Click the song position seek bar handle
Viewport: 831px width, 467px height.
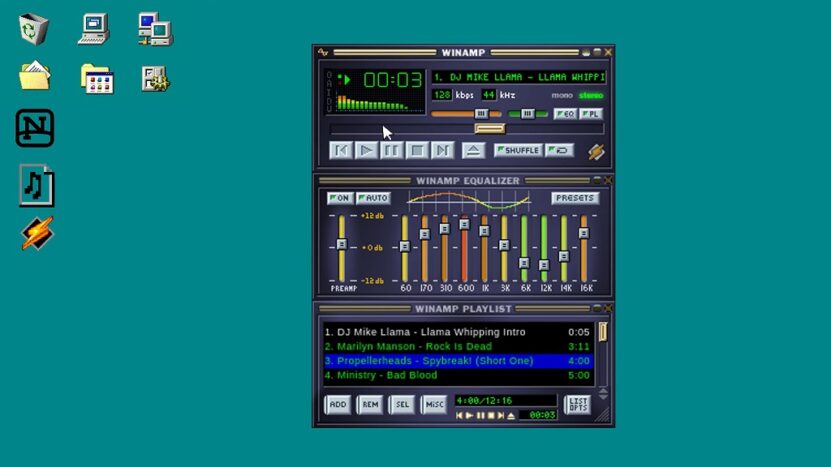(490, 128)
